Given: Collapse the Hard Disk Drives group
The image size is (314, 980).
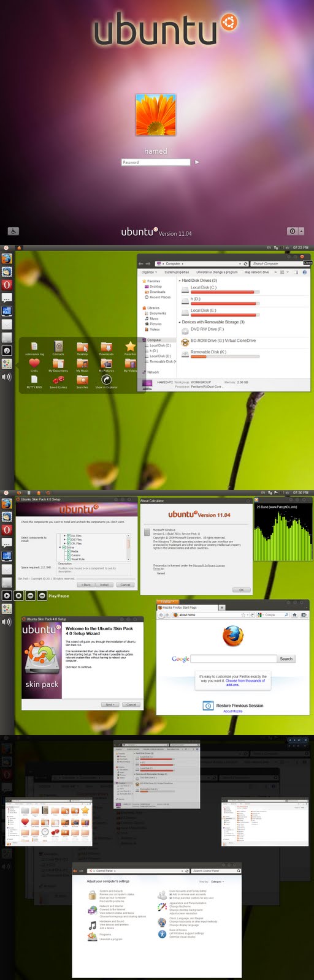Looking at the screenshot, I should pyautogui.click(x=180, y=281).
